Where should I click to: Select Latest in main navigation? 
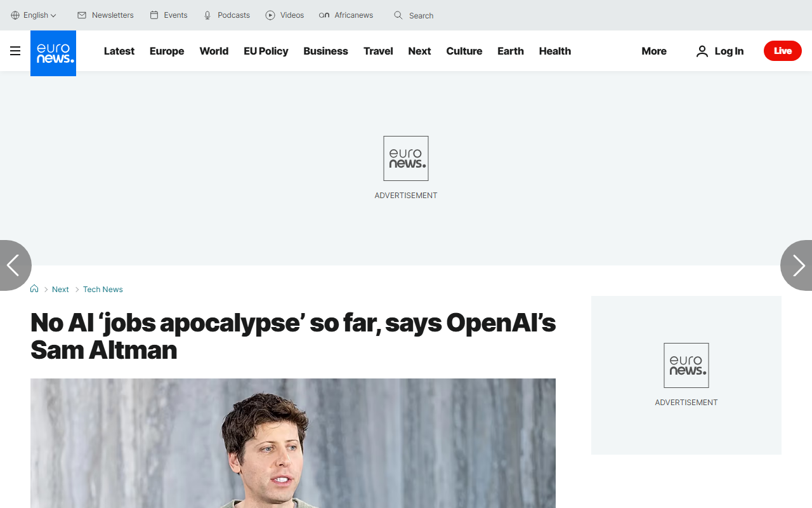[119, 51]
